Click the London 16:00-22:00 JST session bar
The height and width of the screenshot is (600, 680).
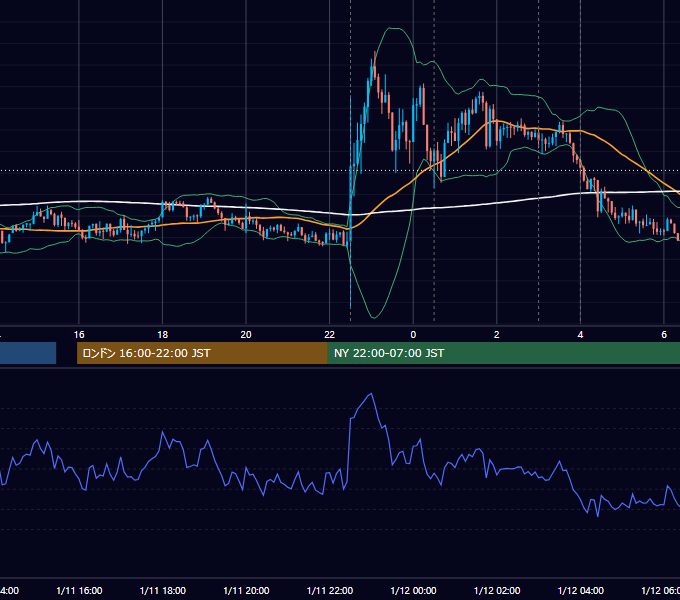coord(202,353)
